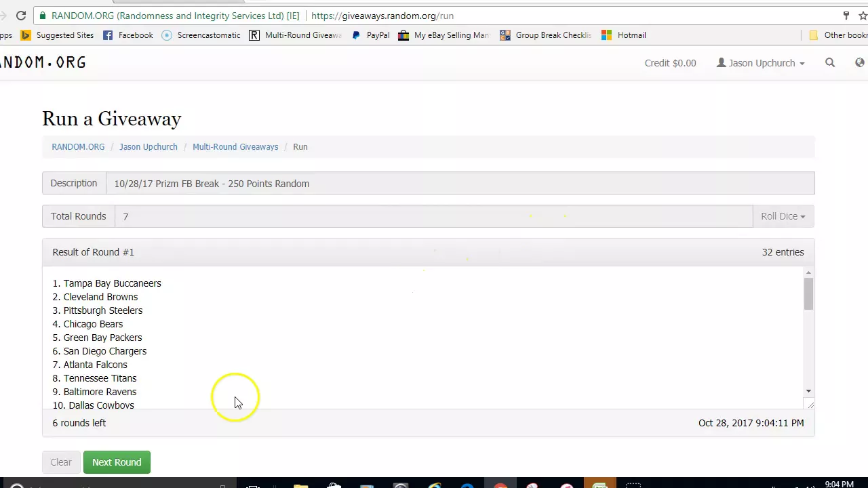Click the green Next Round button
This screenshot has height=488, width=868.
point(117,462)
